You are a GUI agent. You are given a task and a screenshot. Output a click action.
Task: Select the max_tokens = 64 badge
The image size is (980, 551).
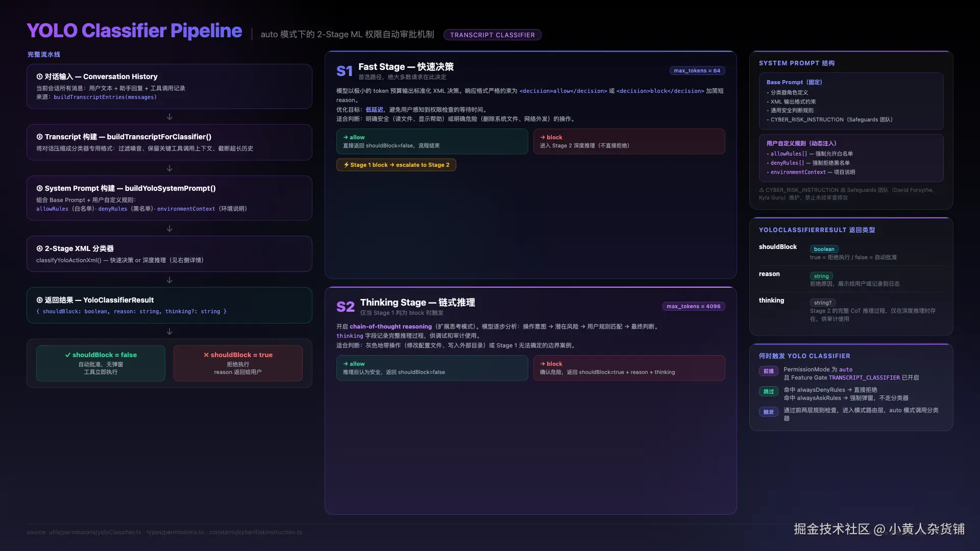pyautogui.click(x=697, y=71)
